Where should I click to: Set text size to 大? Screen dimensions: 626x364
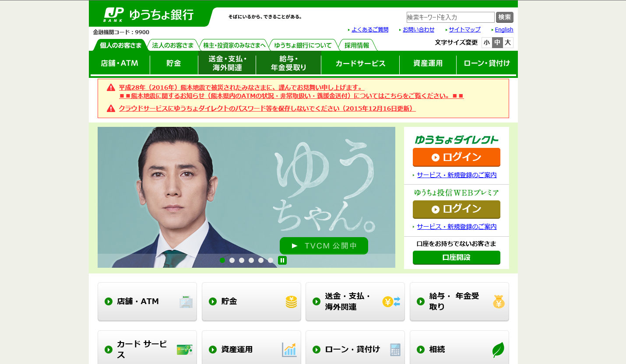tap(508, 42)
